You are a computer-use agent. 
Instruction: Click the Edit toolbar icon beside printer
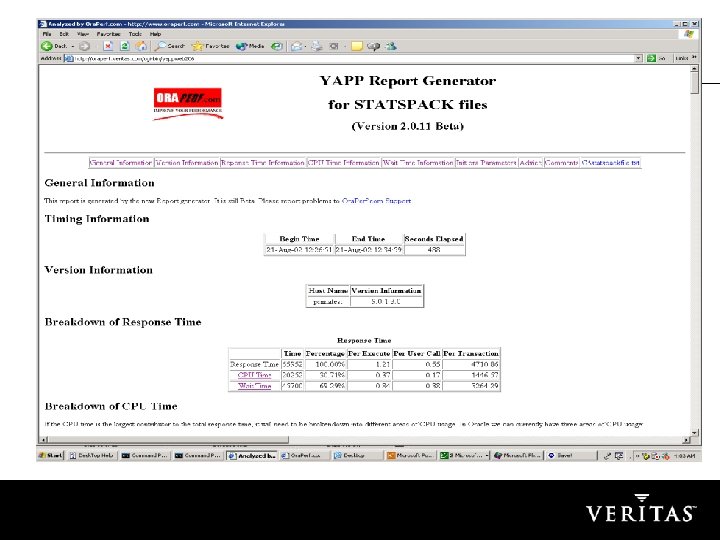334,46
